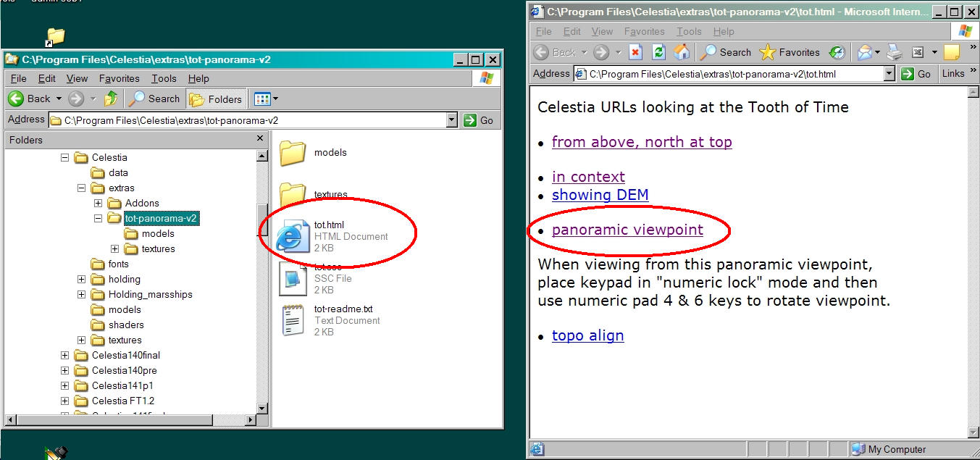Viewport: 980px width, 460px height.
Task: Click the Go button in the Explorer window
Action: tap(479, 120)
